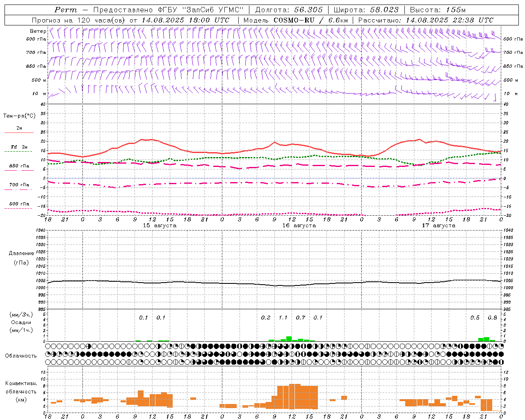This screenshot has height=420, width=525.
Task: Click the '0.2' precipitation amount value
Action: tap(266, 317)
